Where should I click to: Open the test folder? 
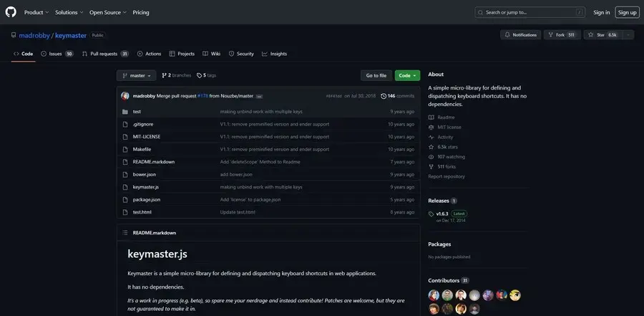point(137,112)
